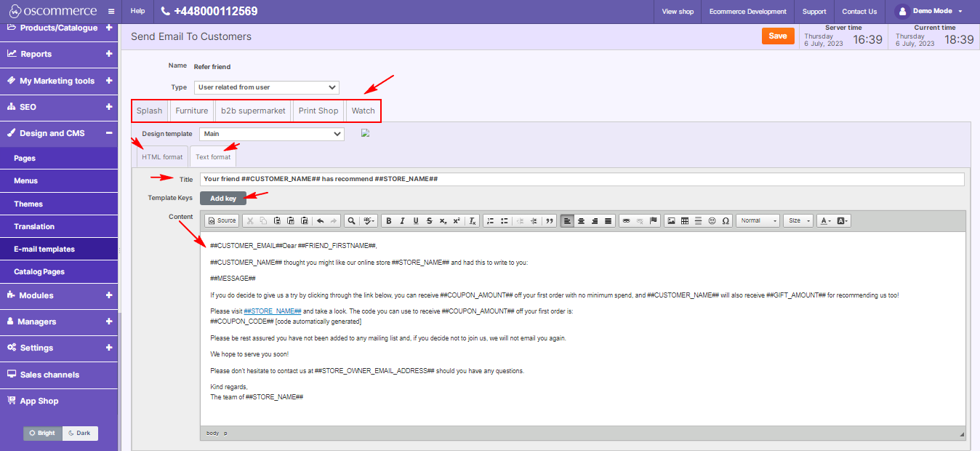
Task: Toggle bold formatting in editor toolbar
Action: point(389,220)
